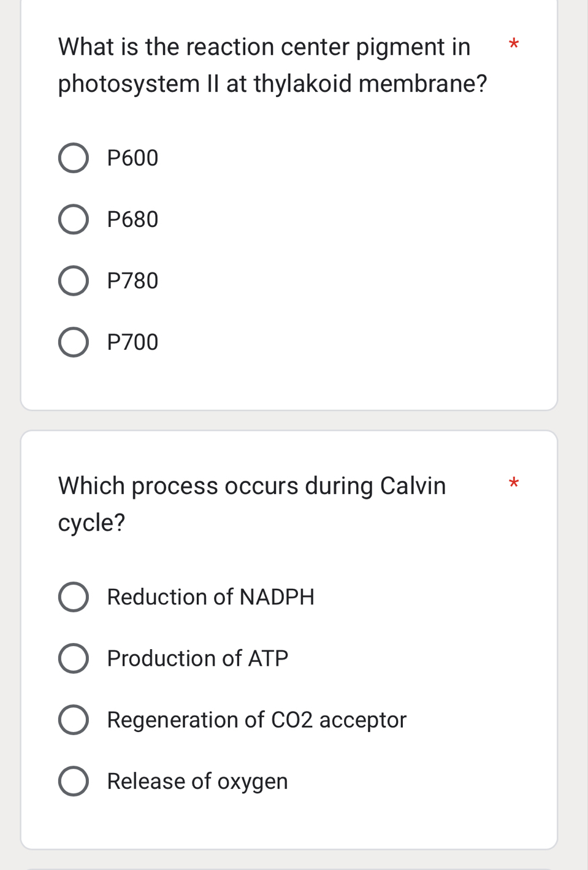Click the Release of oxygen label text
The image size is (588, 870).
tap(197, 781)
